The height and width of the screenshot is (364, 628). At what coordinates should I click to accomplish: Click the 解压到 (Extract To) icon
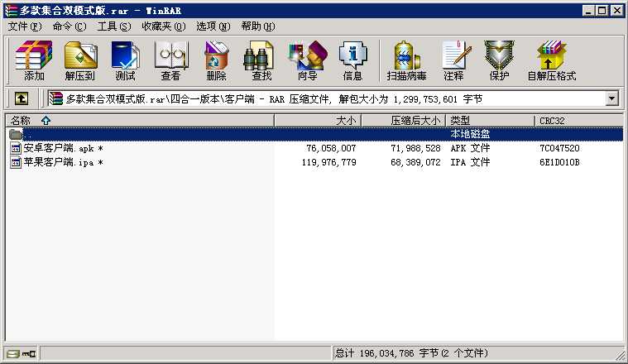[x=80, y=60]
